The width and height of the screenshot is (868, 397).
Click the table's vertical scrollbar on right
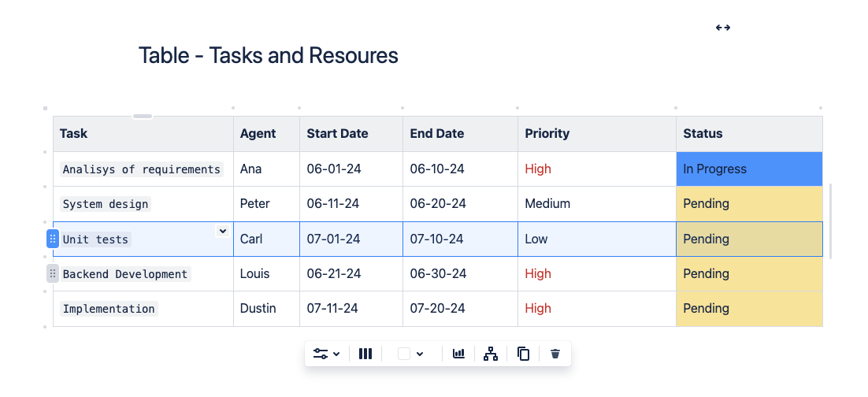coord(830,221)
